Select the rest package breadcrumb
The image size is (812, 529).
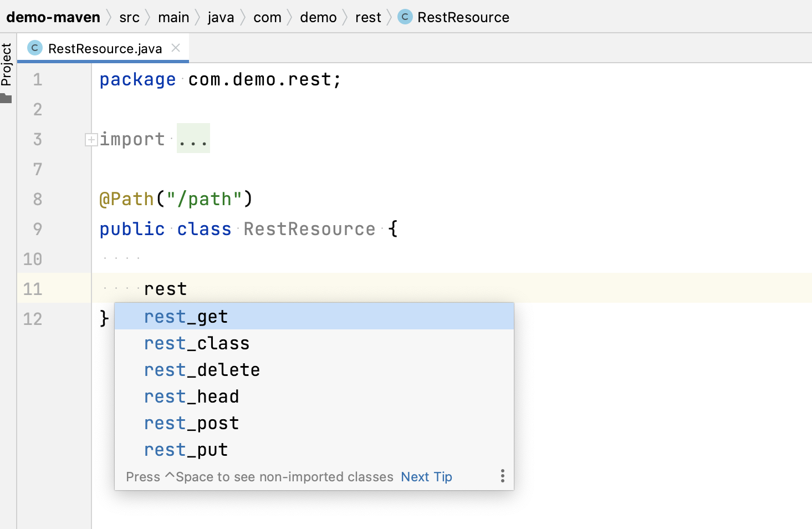pyautogui.click(x=368, y=17)
